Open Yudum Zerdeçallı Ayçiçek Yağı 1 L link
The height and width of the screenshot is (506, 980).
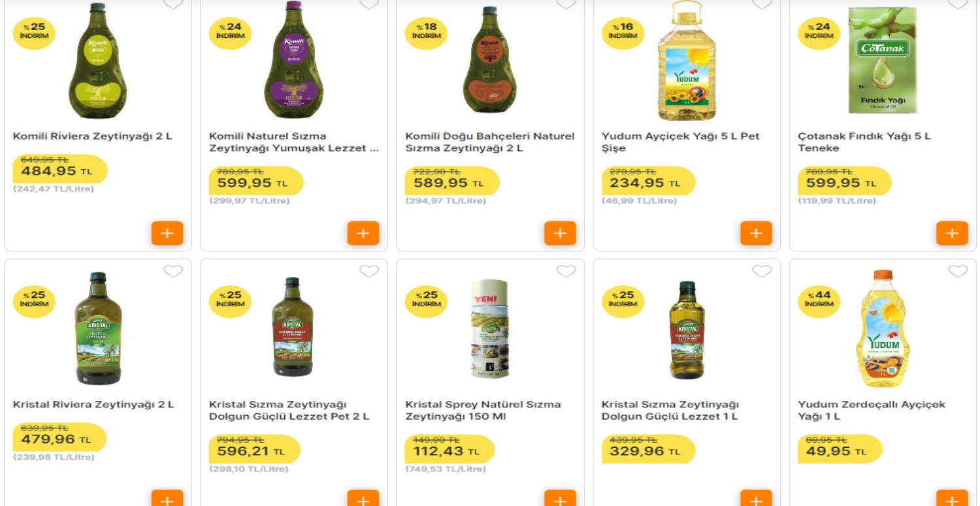pyautogui.click(x=872, y=411)
